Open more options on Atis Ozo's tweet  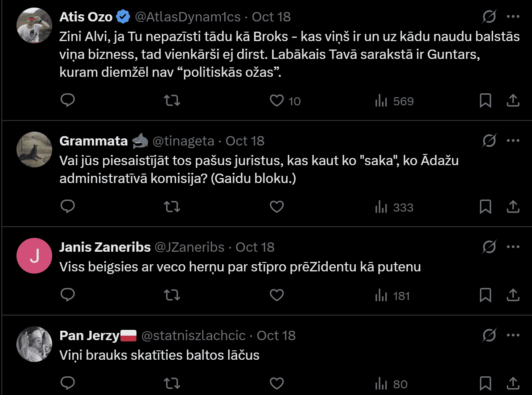pyautogui.click(x=513, y=17)
